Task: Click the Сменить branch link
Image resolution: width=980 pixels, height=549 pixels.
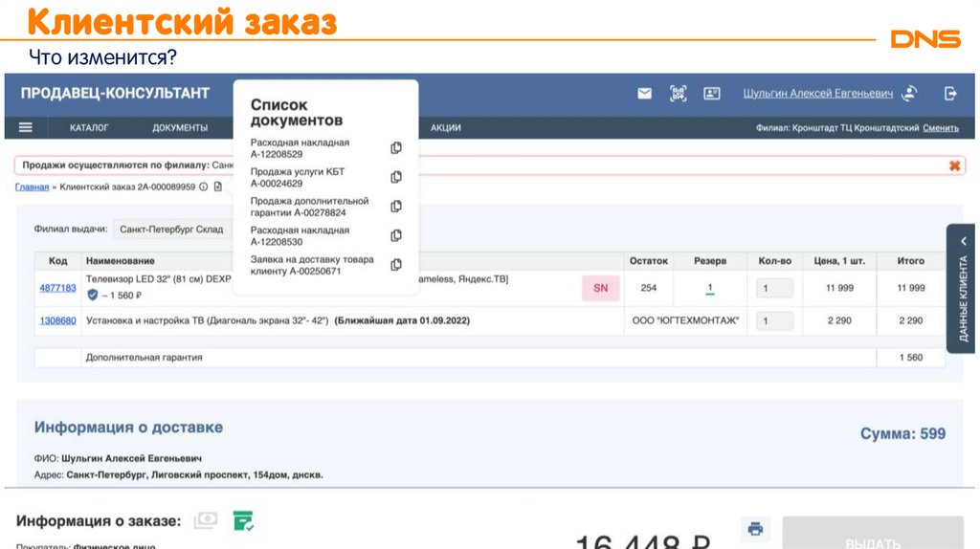Action: [x=941, y=127]
